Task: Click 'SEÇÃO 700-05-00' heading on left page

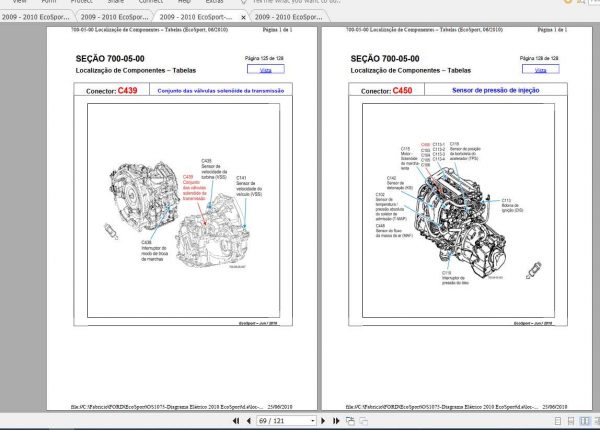Action: click(110, 59)
